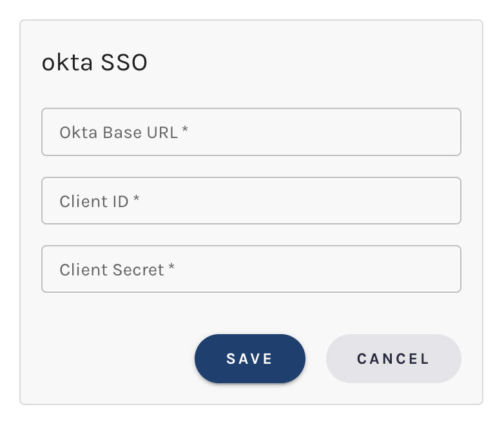504x427 pixels.
Task: Submit the form using the dark blue button
Action: tap(249, 359)
